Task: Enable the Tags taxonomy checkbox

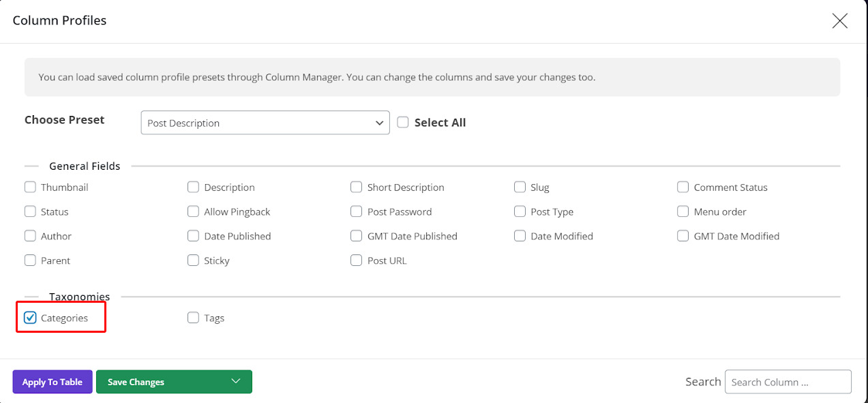Action: point(193,317)
